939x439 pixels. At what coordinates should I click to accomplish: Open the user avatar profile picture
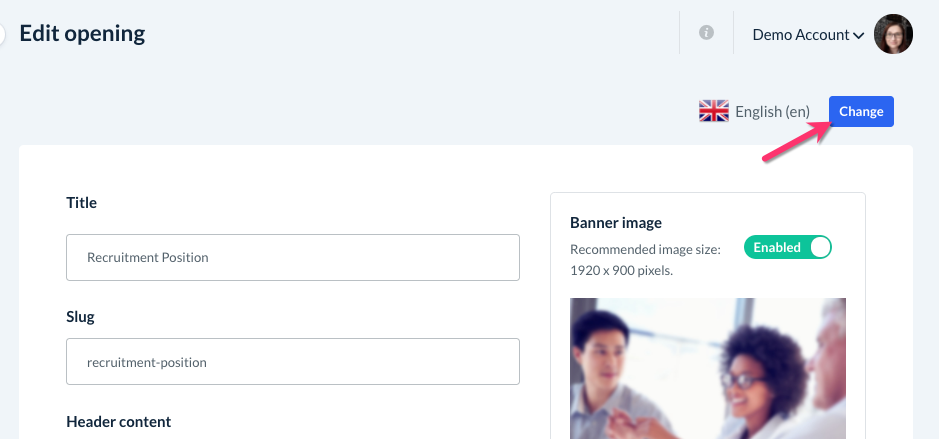(x=893, y=34)
